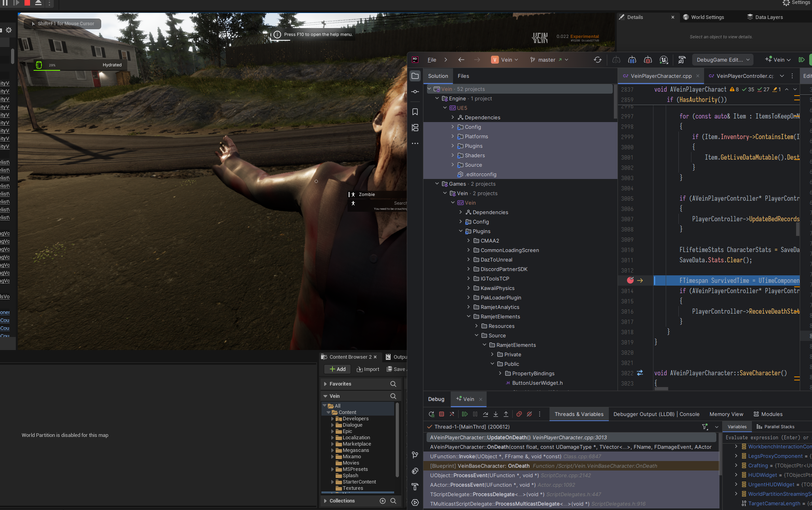
Task: Toggle the breakpoint on the highlighted line
Action: tap(630, 280)
